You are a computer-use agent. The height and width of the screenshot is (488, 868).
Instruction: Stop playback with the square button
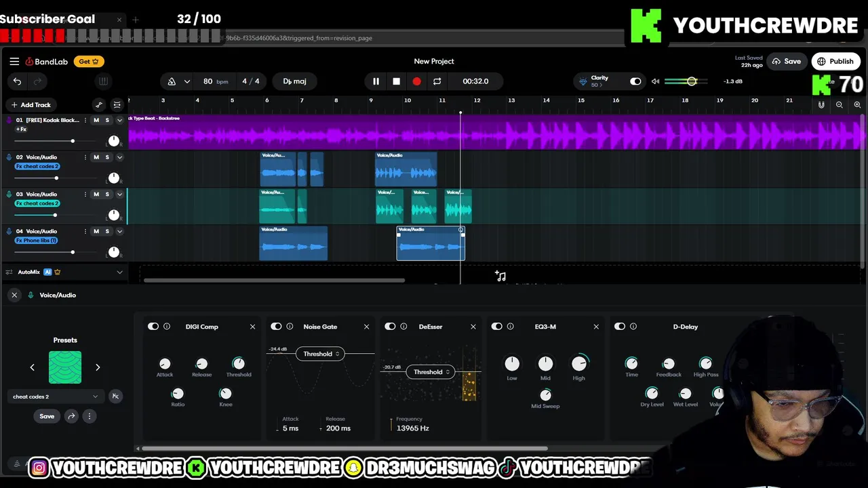396,81
